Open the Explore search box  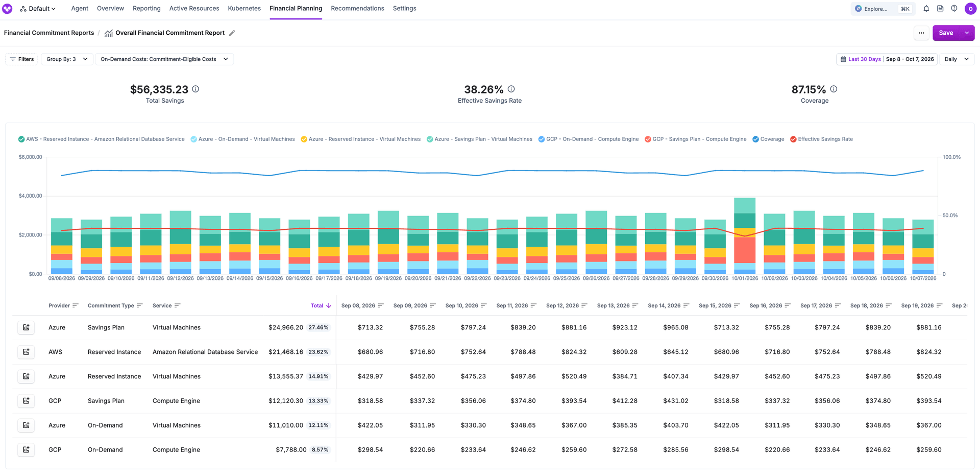tap(882, 9)
